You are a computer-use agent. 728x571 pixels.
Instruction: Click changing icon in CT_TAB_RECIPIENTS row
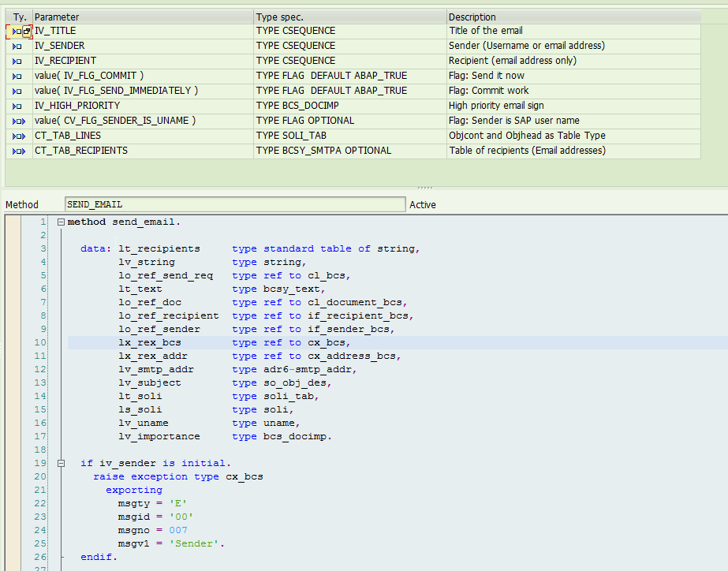pos(19,151)
